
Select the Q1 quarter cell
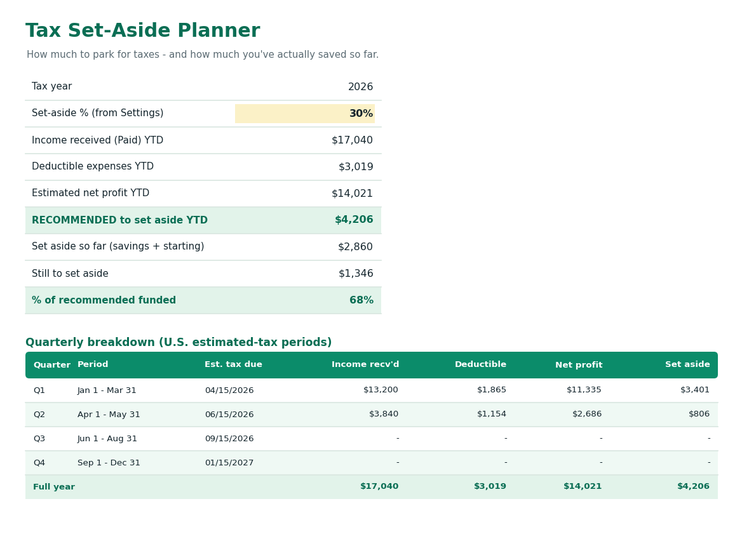coord(39,390)
